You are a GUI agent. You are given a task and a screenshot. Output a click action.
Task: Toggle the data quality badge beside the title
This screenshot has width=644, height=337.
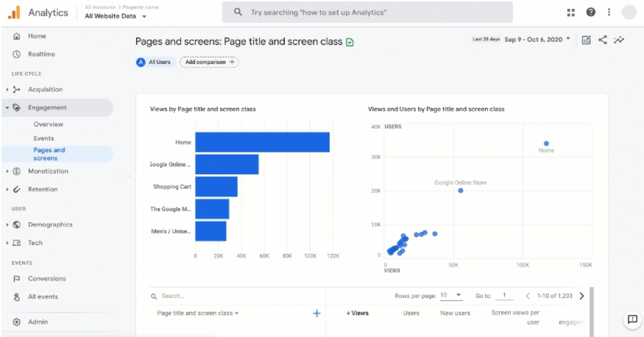(x=349, y=41)
